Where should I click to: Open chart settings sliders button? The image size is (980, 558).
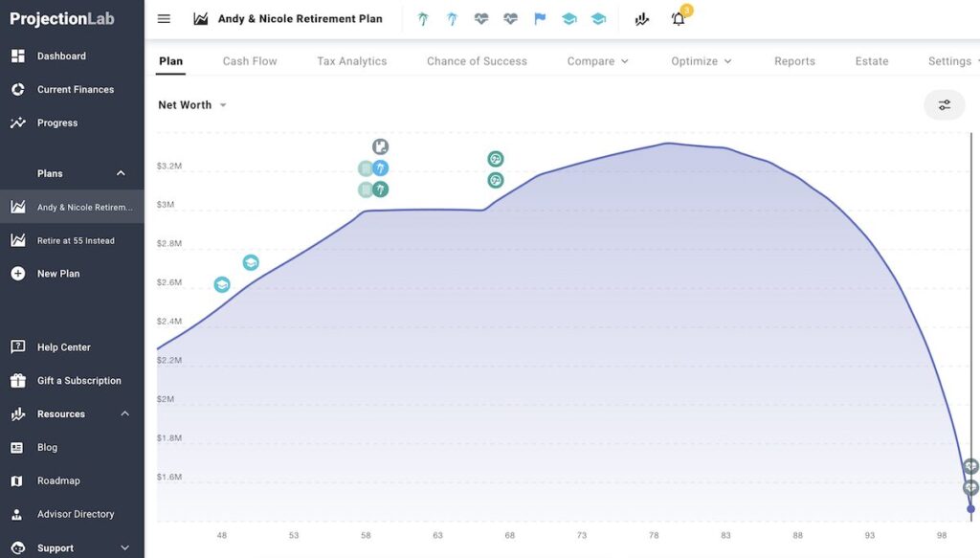pyautogui.click(x=945, y=105)
